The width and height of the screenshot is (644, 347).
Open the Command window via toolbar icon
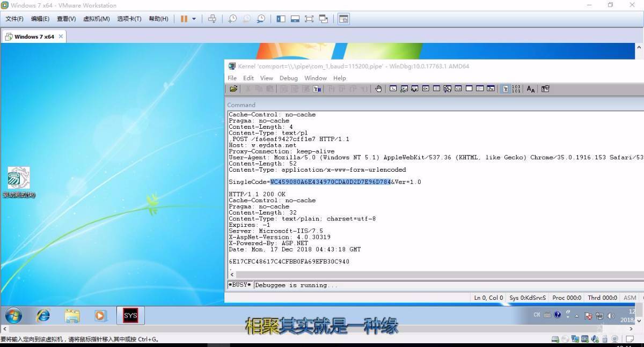click(x=393, y=89)
